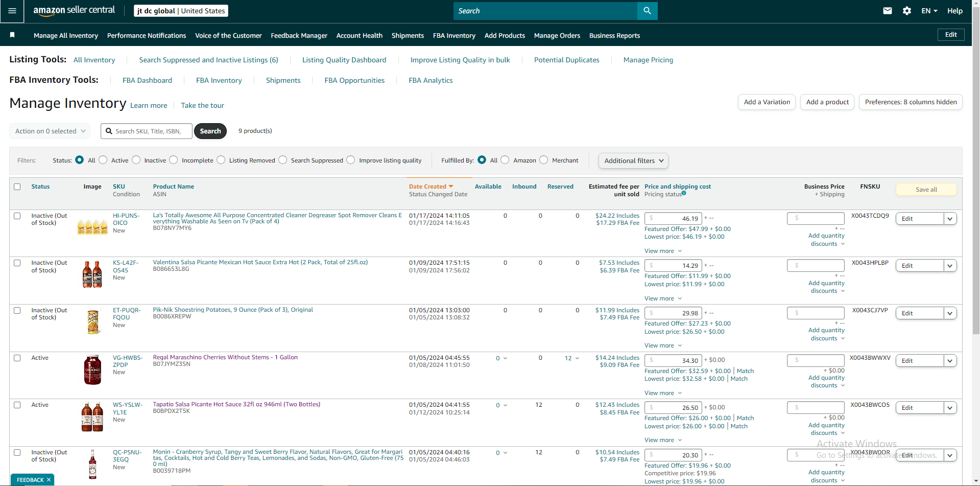This screenshot has width=980, height=486.
Task: Open La's Totally Awesome cleaner thumbnail
Action: 92,226
